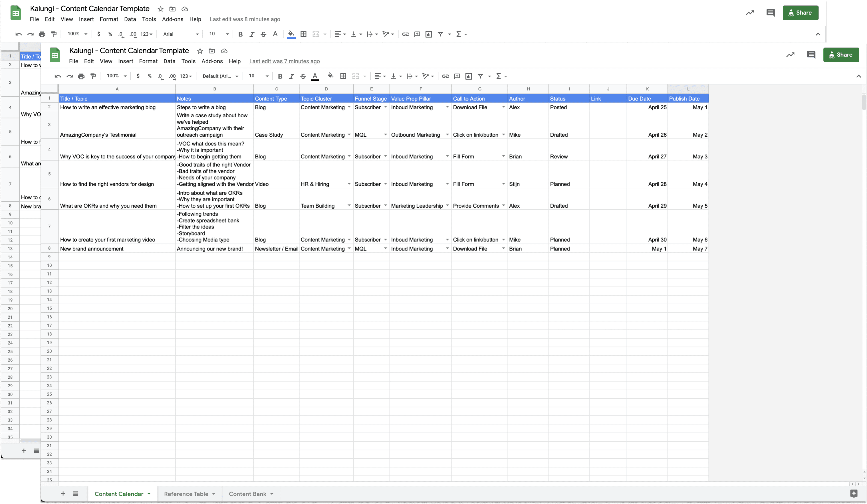This screenshot has width=867, height=504.
Task: Toggle strikethrough formatting
Action: [303, 76]
